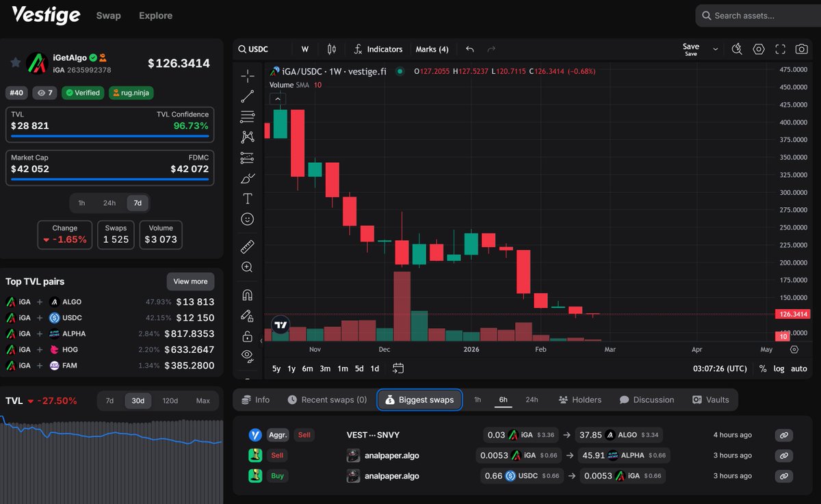Take a chart snapshot with camera
Screen dimensions: 821x504
tap(801, 49)
